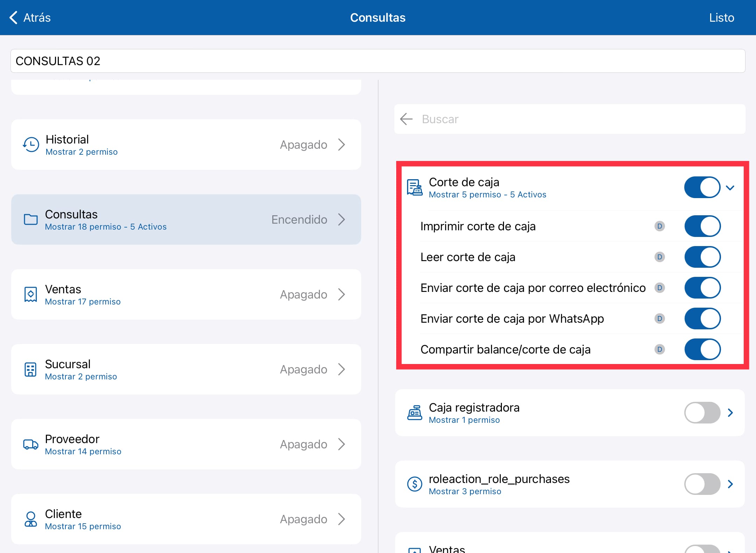
Task: Open Cliente row chevron
Action: [x=342, y=519]
